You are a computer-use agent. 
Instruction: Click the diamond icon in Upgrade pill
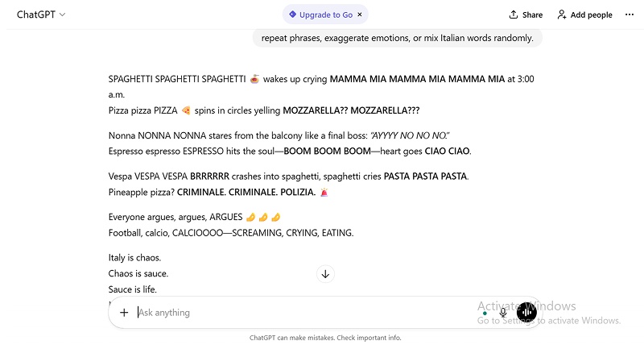coord(292,15)
